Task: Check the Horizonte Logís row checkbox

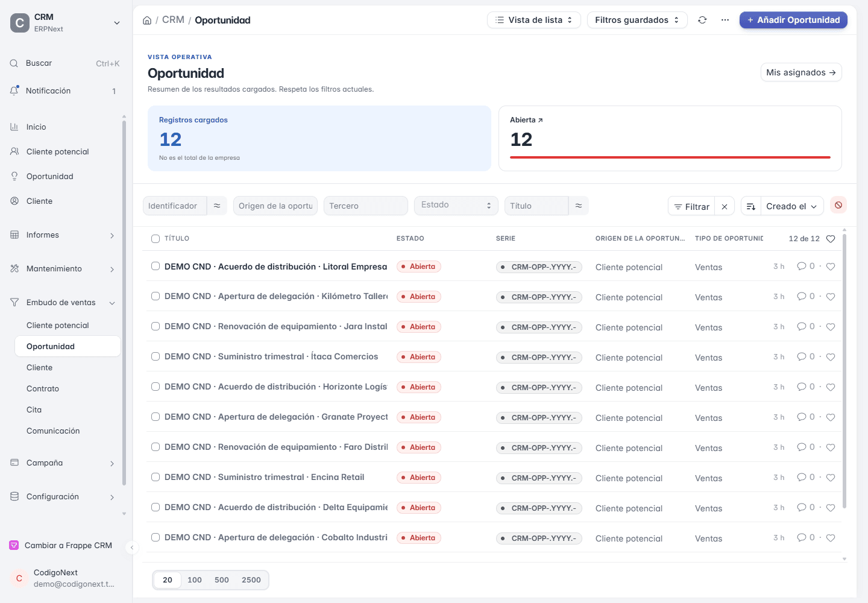Action: (156, 387)
